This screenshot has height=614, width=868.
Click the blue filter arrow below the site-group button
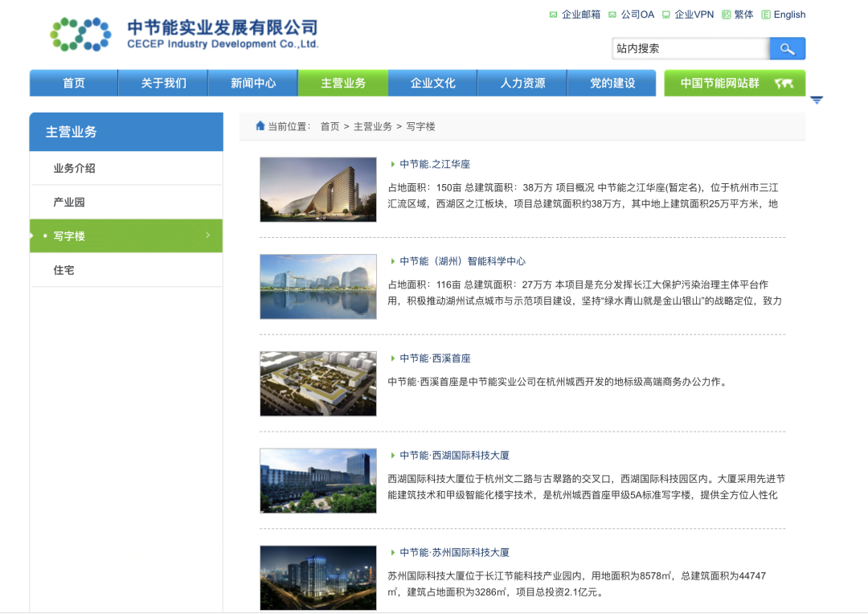[817, 100]
